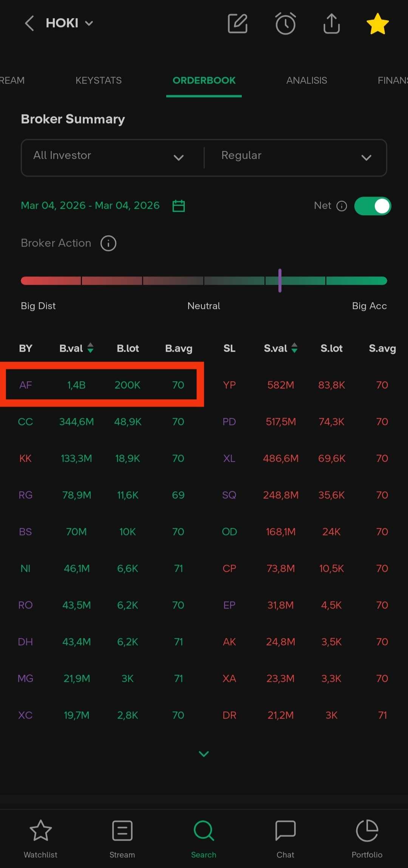
Task: Open Portfolio from bottom navigation
Action: pos(367,838)
